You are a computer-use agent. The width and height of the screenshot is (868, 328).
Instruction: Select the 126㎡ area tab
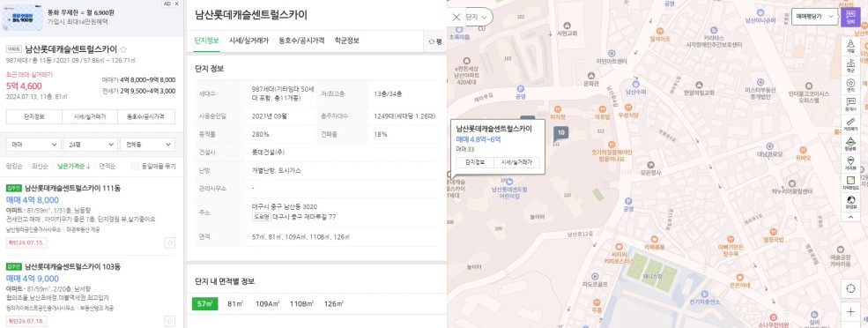[x=334, y=303]
